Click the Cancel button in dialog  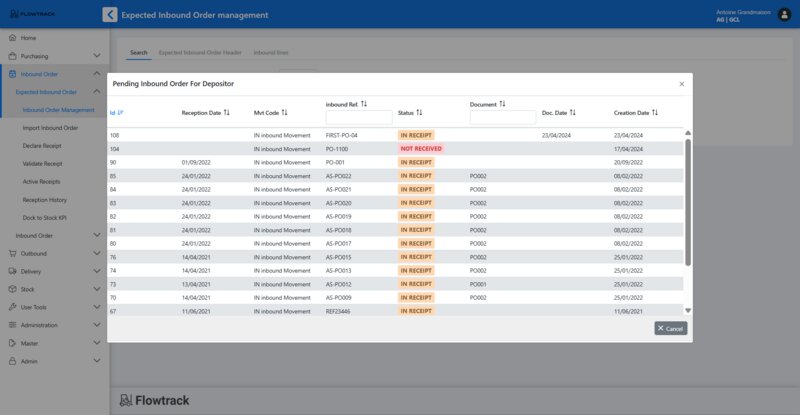[671, 328]
